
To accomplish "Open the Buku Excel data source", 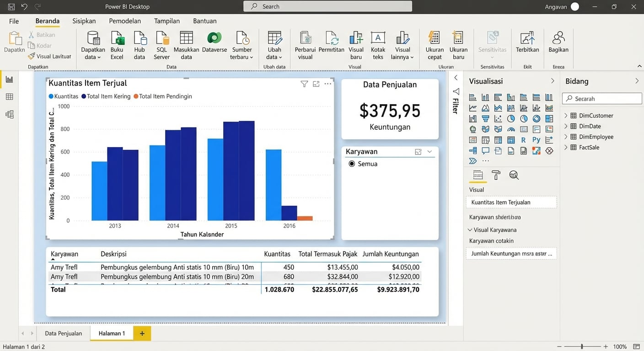I will pyautogui.click(x=117, y=45).
